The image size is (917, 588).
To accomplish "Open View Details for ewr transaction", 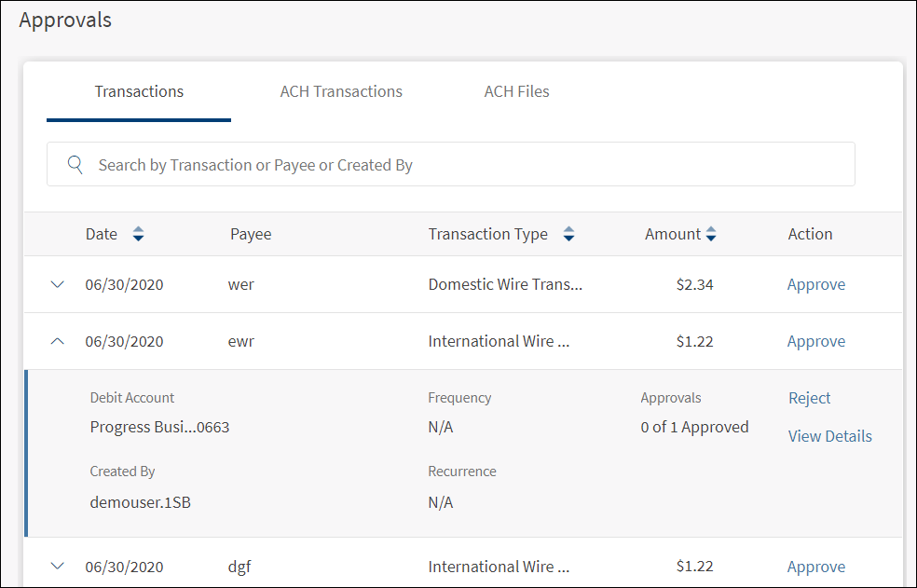I will [829, 436].
